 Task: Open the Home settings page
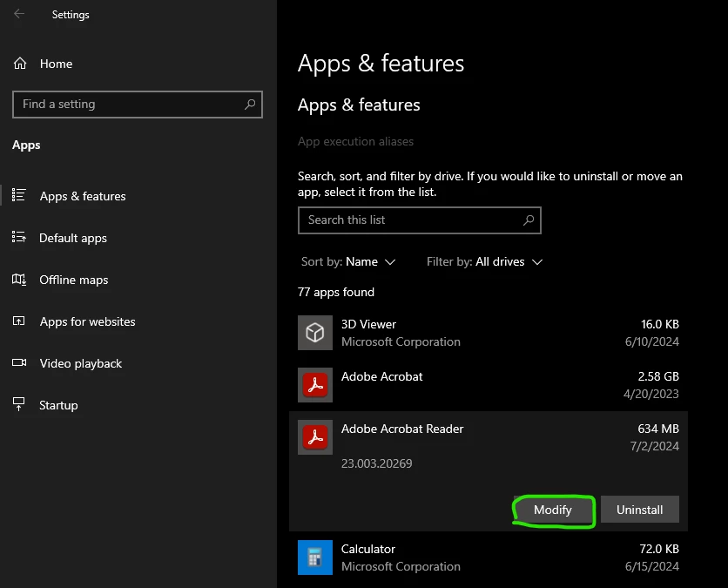[x=56, y=64]
